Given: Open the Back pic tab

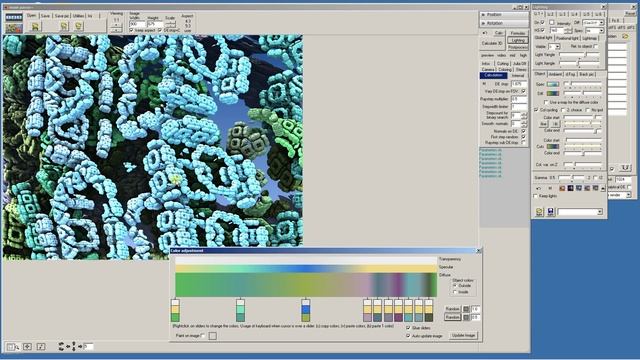Looking at the screenshot, I should tap(587, 74).
